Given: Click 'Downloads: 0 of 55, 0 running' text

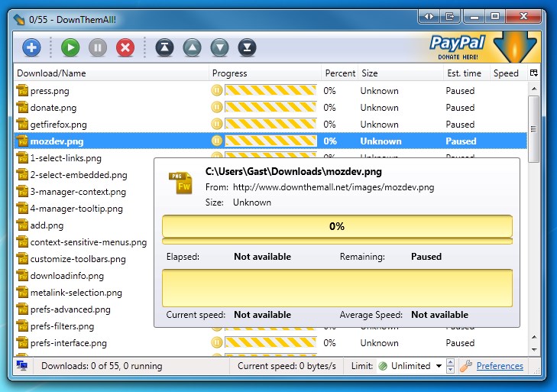Looking at the screenshot, I should 102,366.
